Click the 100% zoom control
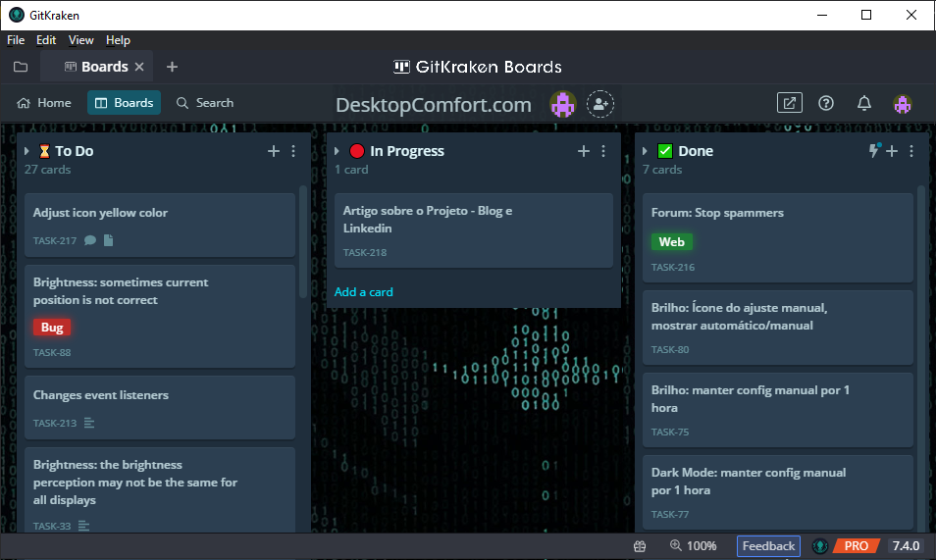Screen dimensions: 936x560 point(693,545)
